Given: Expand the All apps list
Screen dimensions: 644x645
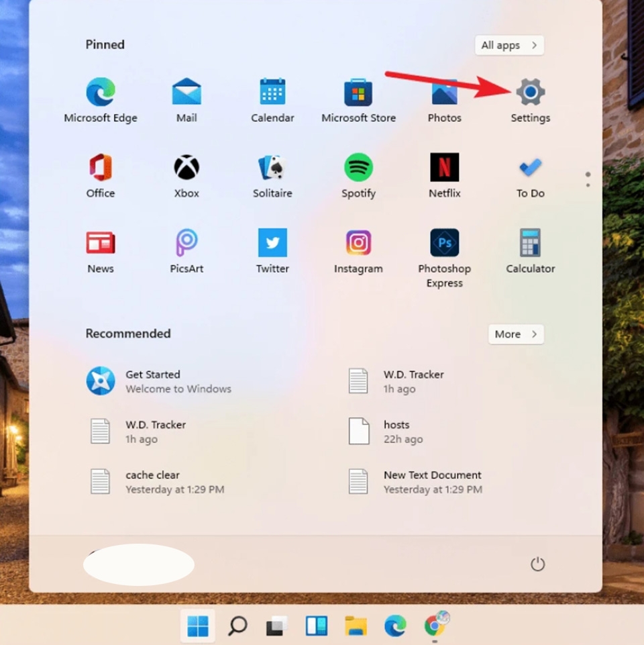Looking at the screenshot, I should pyautogui.click(x=508, y=45).
